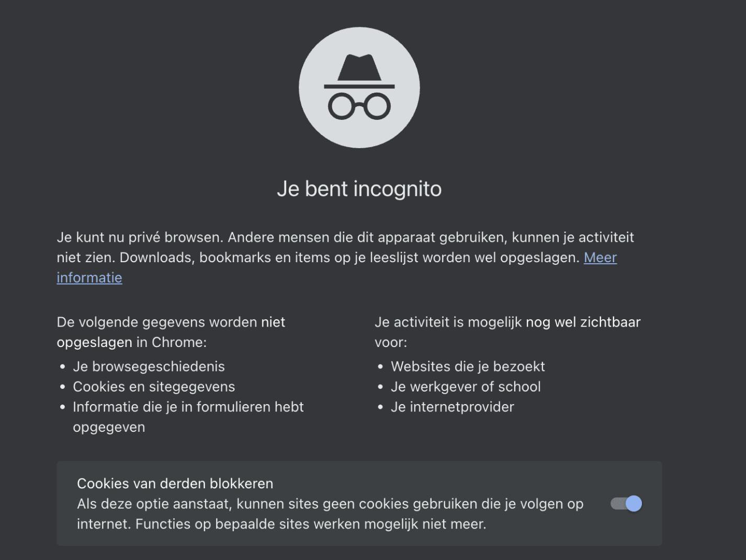Click "Je activiteit is mogelijk nog wel zichtbaar"
The image size is (746, 560).
[507, 322]
